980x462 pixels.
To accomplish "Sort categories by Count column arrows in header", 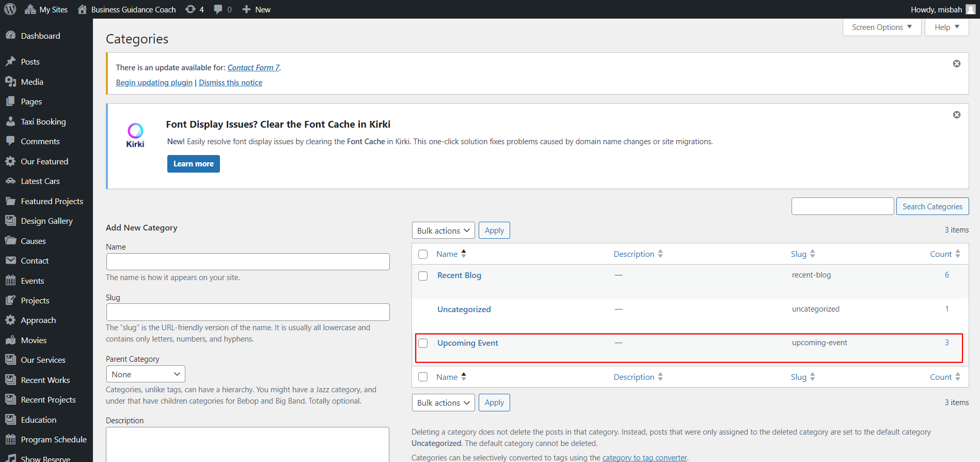I will (x=958, y=254).
